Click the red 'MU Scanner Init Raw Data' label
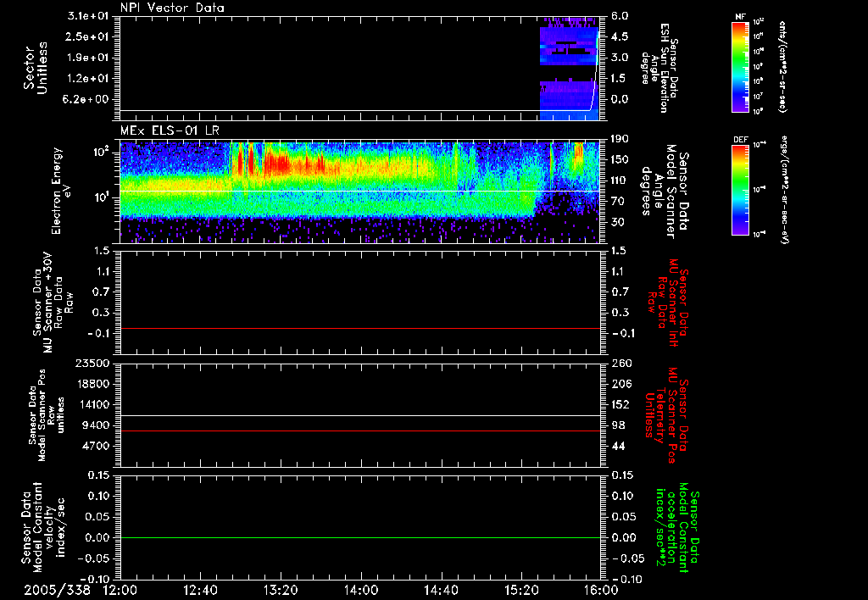 point(667,303)
